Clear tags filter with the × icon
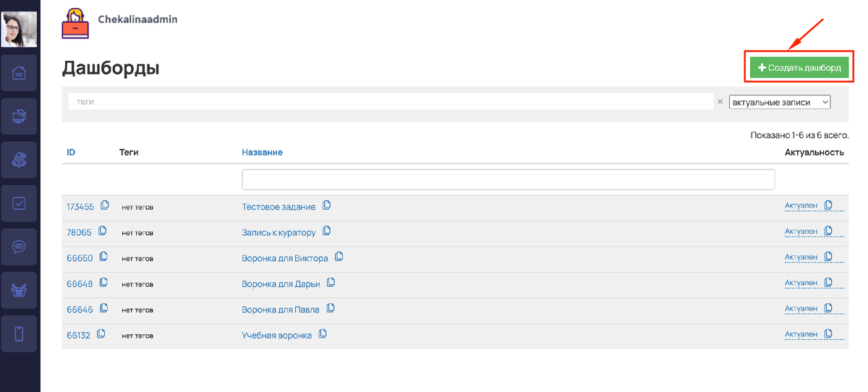 pos(720,102)
